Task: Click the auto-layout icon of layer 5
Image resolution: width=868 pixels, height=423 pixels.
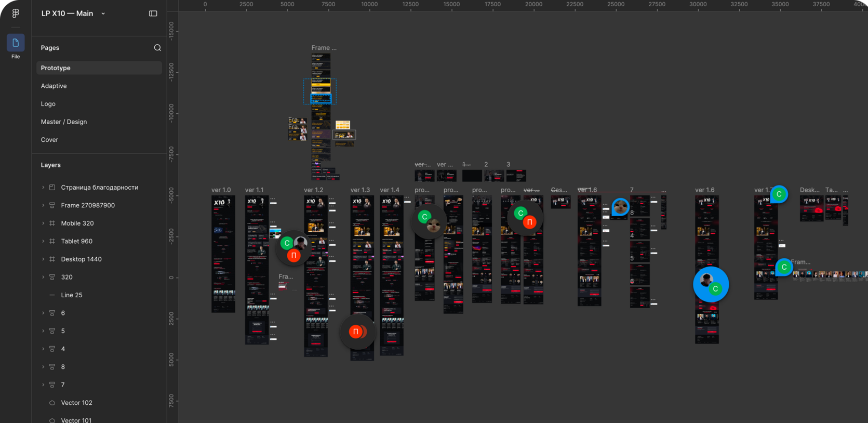Action: (x=52, y=331)
